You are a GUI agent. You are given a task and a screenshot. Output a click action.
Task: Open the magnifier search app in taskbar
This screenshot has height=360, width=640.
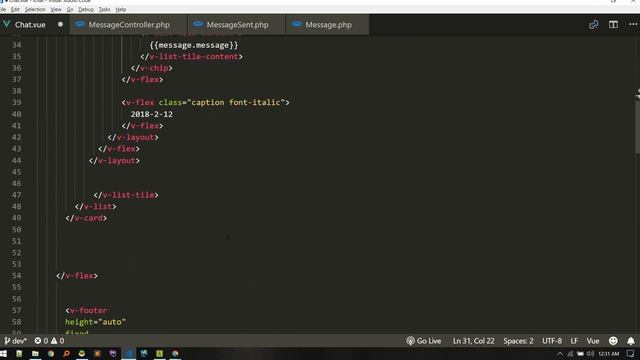[66, 353]
